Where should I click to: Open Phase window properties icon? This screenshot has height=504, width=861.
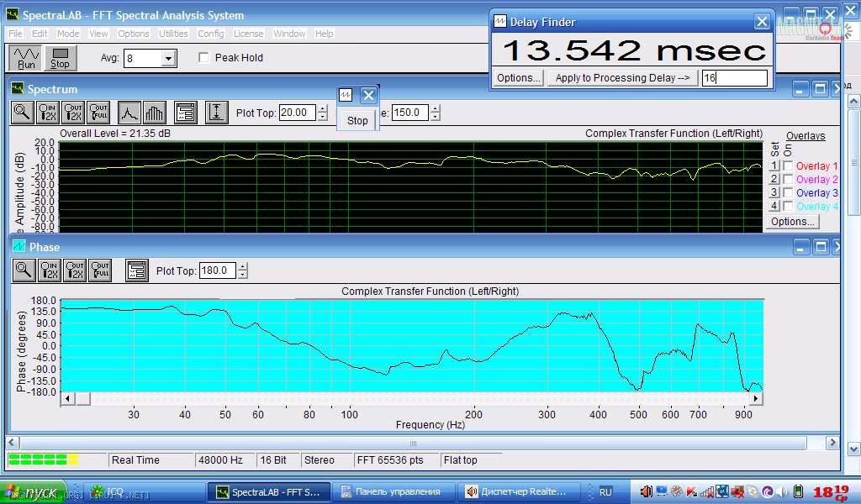(x=136, y=270)
